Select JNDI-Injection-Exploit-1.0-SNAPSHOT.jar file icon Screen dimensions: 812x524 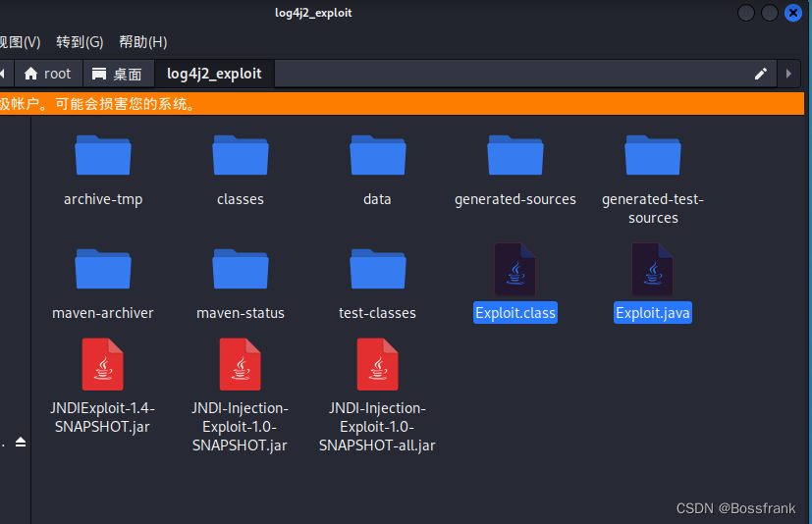click(240, 364)
